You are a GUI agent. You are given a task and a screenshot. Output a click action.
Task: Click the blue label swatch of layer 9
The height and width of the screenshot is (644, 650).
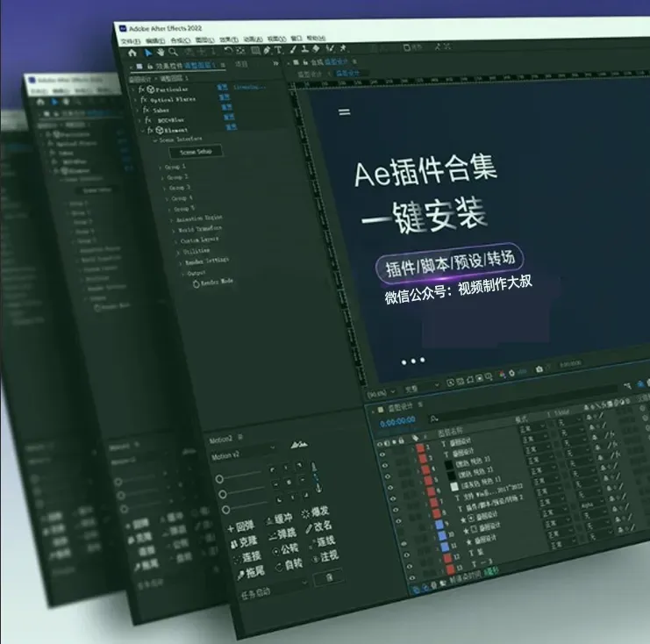(x=439, y=525)
